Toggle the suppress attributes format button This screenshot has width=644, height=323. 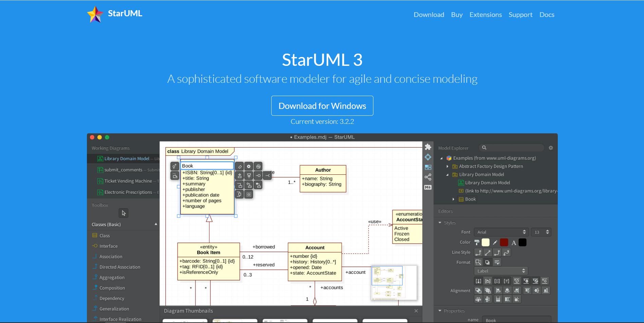coord(517,281)
